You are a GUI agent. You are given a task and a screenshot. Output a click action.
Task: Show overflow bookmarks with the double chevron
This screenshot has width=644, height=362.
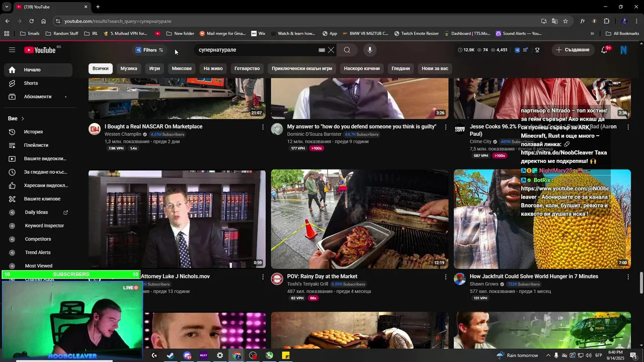(592, 34)
